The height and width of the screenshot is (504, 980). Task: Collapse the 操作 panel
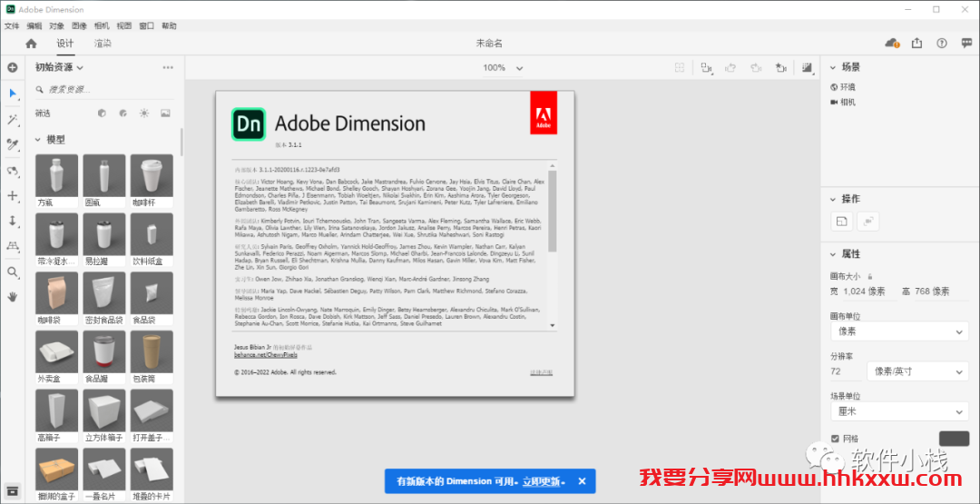pos(832,199)
